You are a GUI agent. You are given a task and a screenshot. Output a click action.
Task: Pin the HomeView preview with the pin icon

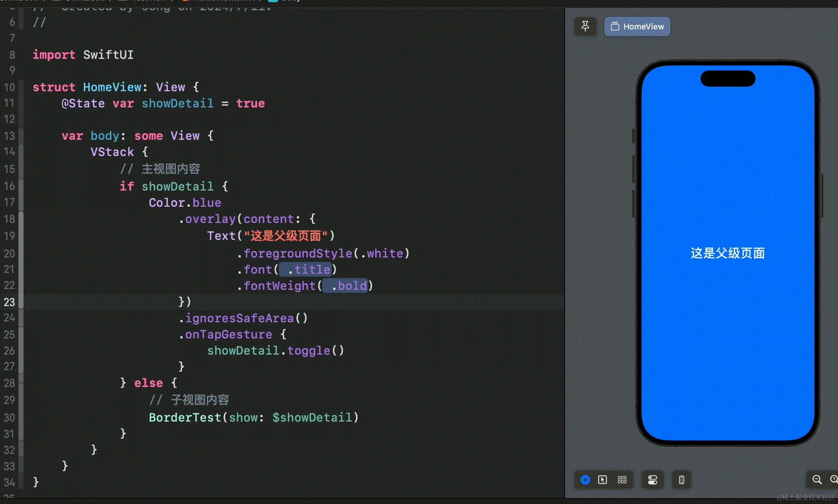coord(585,26)
